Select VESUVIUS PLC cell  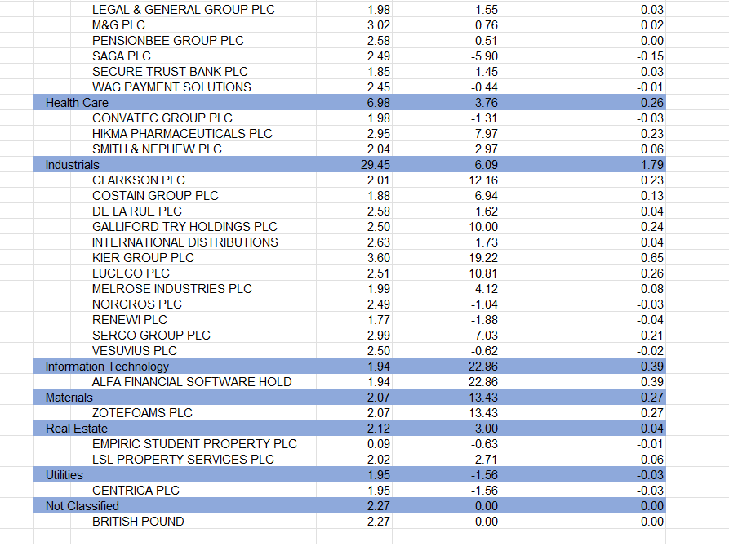coord(193,351)
